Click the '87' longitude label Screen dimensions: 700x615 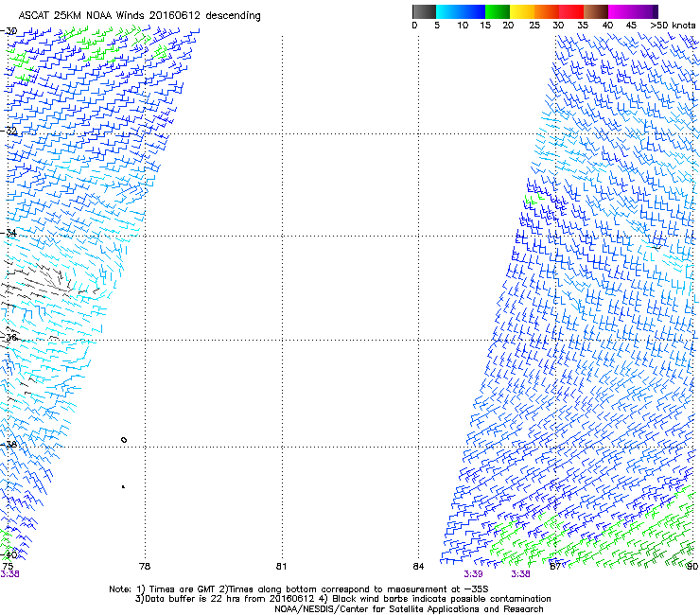(555, 566)
